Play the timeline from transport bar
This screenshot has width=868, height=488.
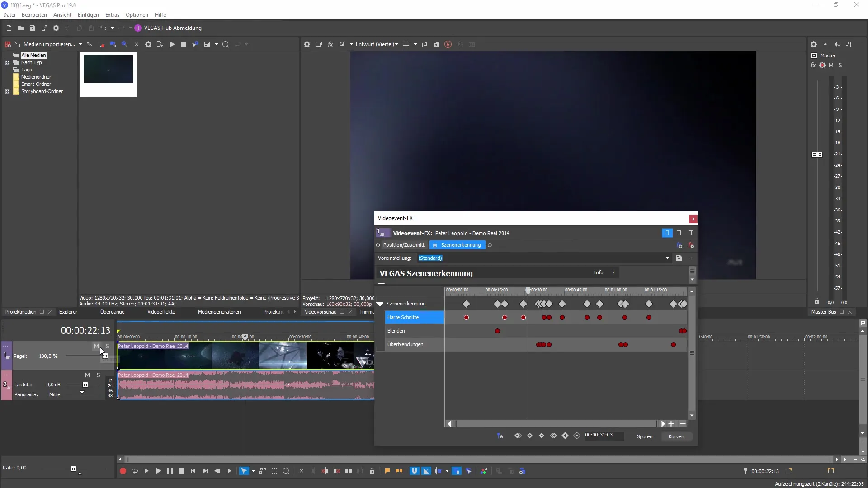point(158,471)
